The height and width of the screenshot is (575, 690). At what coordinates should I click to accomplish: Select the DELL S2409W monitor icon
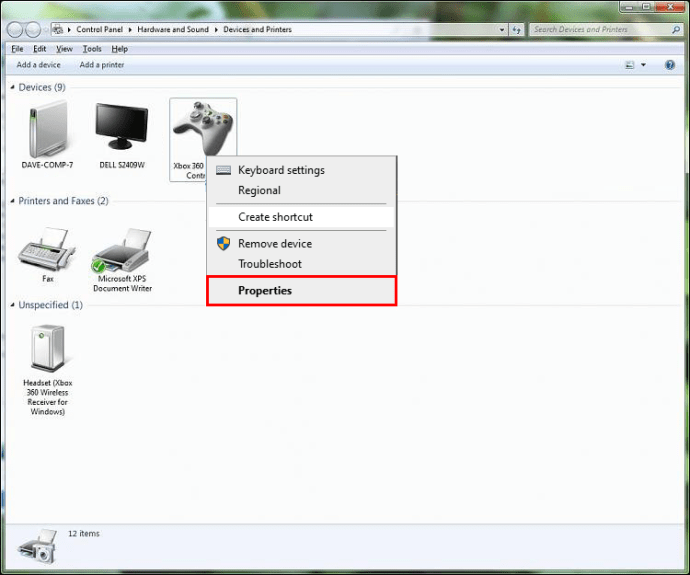(121, 127)
